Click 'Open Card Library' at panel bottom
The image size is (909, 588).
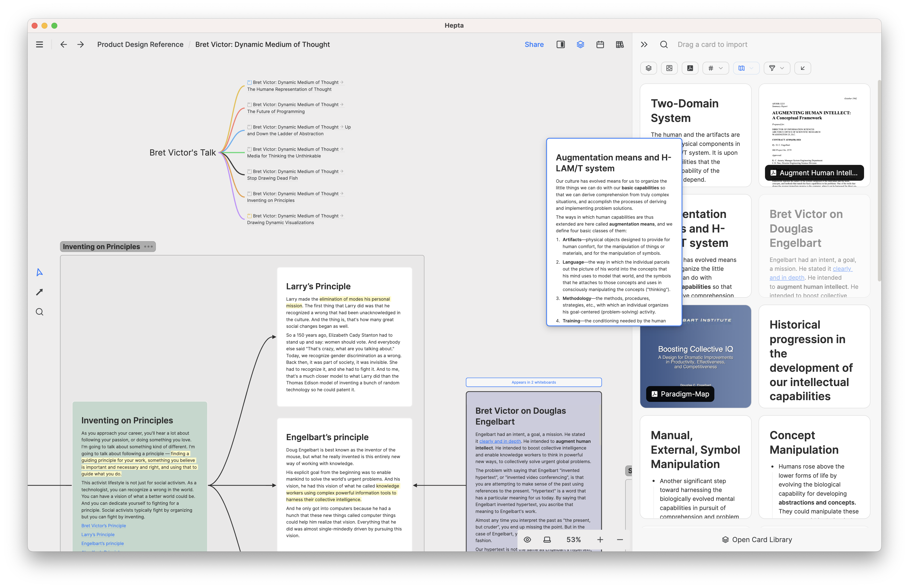coord(757,540)
